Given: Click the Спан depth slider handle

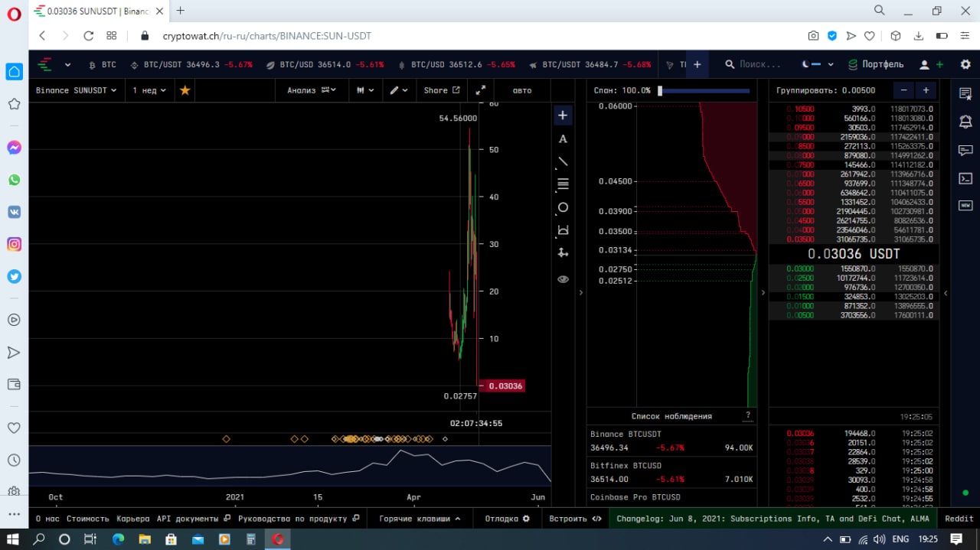Looking at the screenshot, I should click(x=660, y=90).
